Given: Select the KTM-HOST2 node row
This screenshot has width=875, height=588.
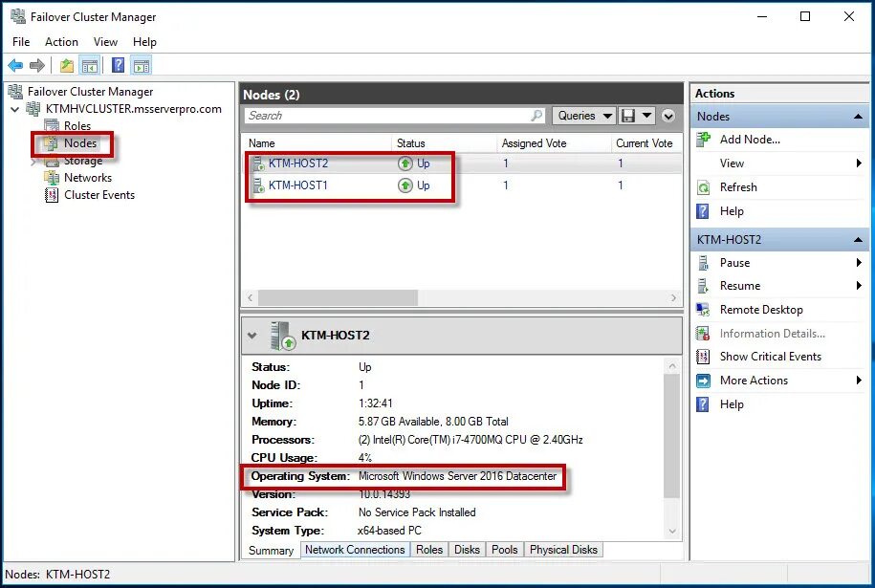Looking at the screenshot, I should point(463,163).
